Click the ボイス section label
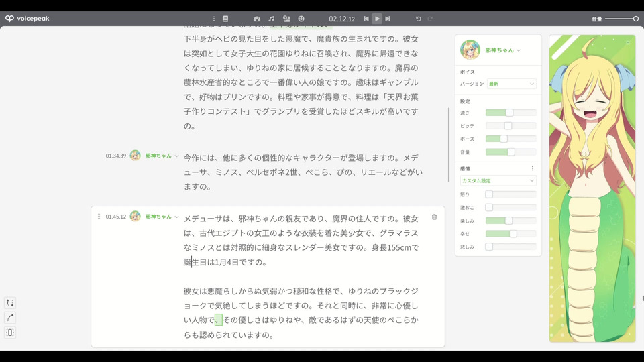The height and width of the screenshot is (362, 644). coord(468,72)
